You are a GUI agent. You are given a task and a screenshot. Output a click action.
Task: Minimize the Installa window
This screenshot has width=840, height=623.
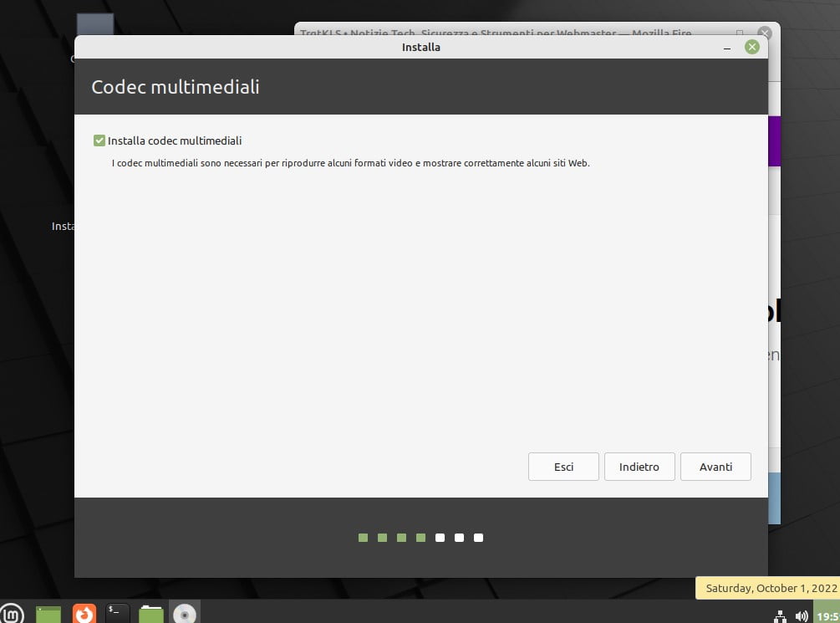click(x=728, y=48)
